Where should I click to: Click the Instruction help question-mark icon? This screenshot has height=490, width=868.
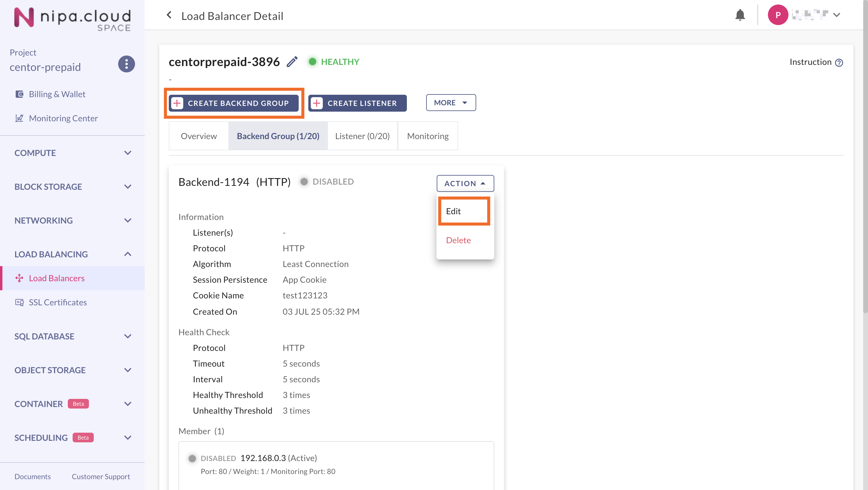(x=839, y=63)
